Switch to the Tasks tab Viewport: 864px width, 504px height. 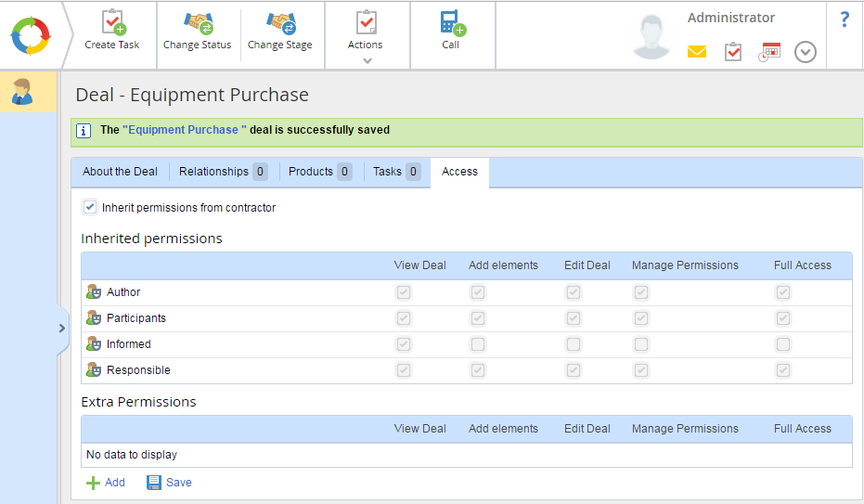pos(397,172)
